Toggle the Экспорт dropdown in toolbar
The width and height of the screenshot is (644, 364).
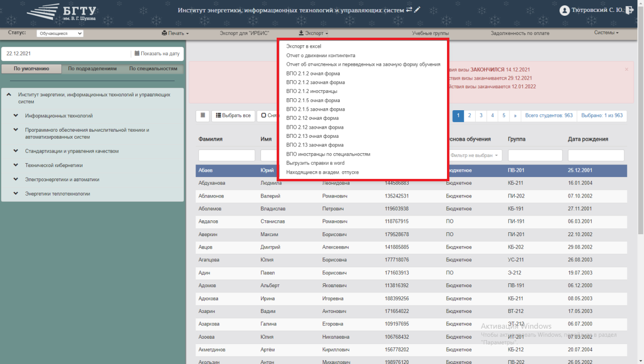point(313,33)
